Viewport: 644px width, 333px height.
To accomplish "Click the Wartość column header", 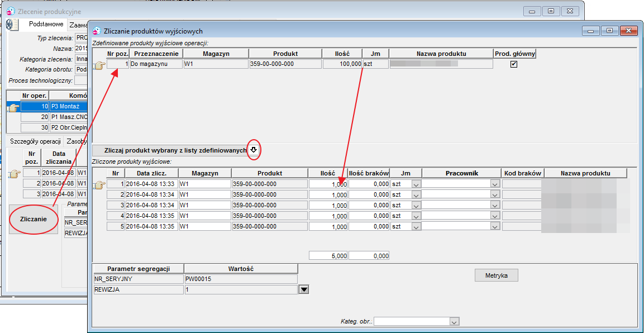I will pyautogui.click(x=241, y=269).
